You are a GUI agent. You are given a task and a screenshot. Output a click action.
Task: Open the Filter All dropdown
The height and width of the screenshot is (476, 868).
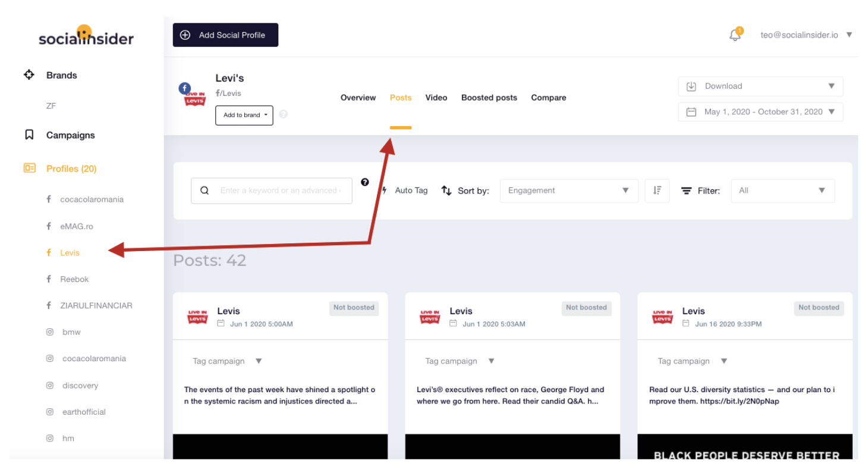pos(782,190)
